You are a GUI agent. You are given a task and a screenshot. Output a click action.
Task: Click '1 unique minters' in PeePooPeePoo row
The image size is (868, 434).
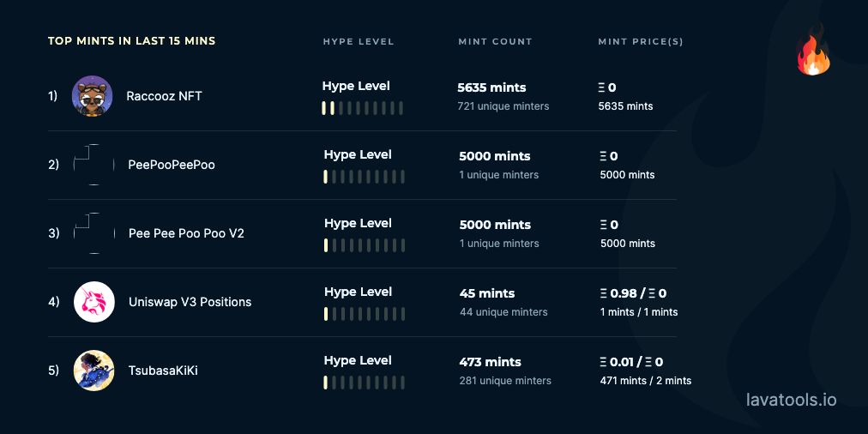499,174
